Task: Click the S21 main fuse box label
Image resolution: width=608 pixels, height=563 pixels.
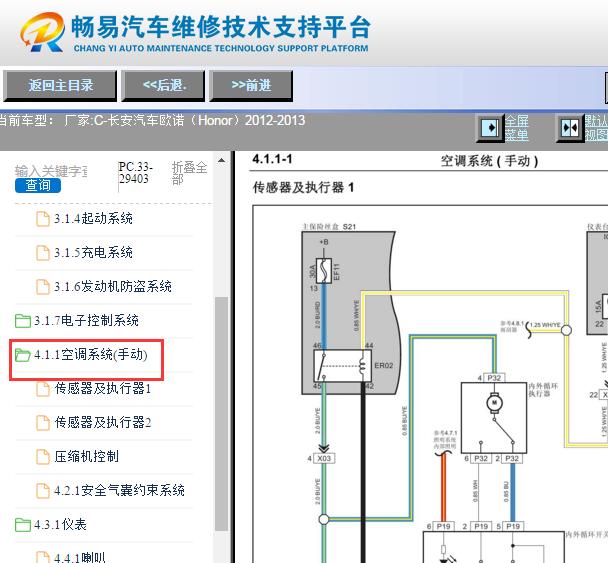Action: 329,226
